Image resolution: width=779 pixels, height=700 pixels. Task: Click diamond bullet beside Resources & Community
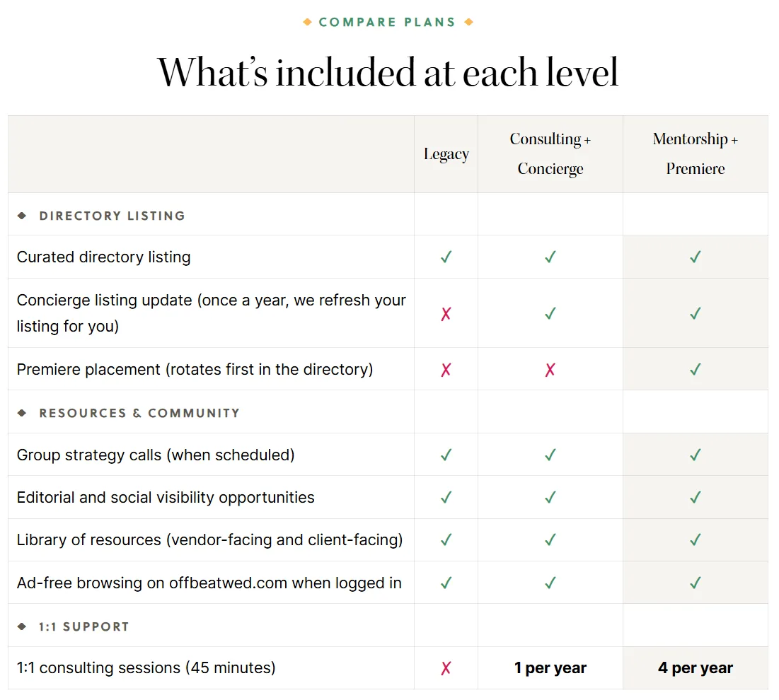click(x=22, y=413)
